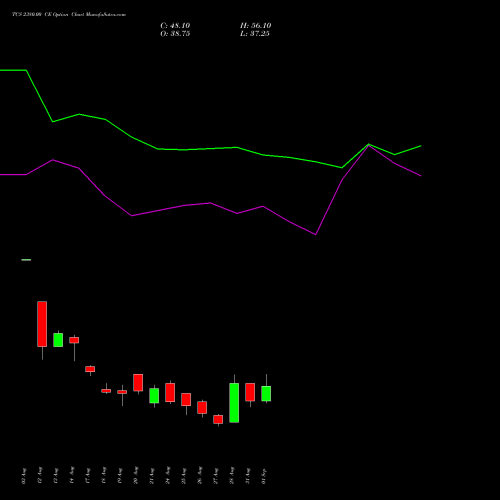Click the close value C: 48.10
Viewport: 500px width, 500px height.
click(x=175, y=26)
